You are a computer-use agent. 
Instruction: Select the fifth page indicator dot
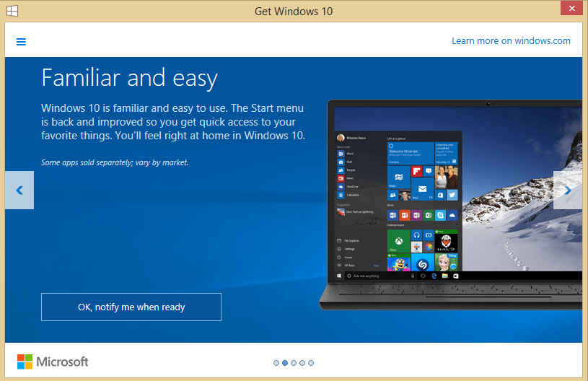coord(311,363)
